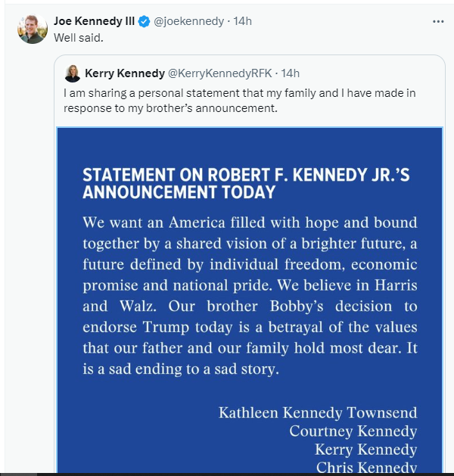Click the quoted post's 14h timestamp

point(290,73)
